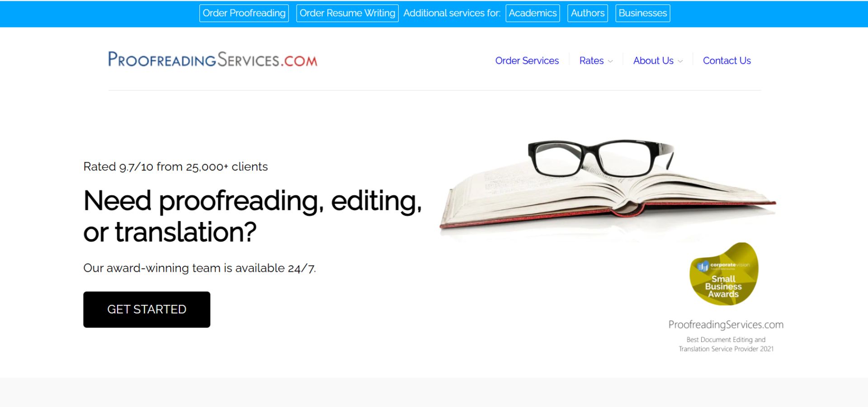This screenshot has height=407, width=868.
Task: Select the Academics services button
Action: coord(533,13)
